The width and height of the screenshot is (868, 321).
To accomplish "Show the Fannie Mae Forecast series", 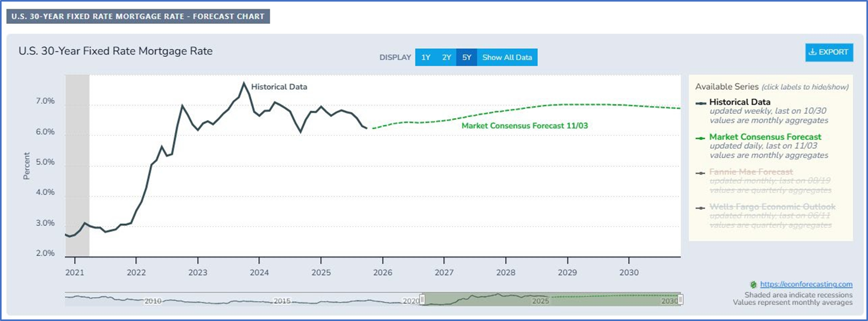I will coord(751,172).
